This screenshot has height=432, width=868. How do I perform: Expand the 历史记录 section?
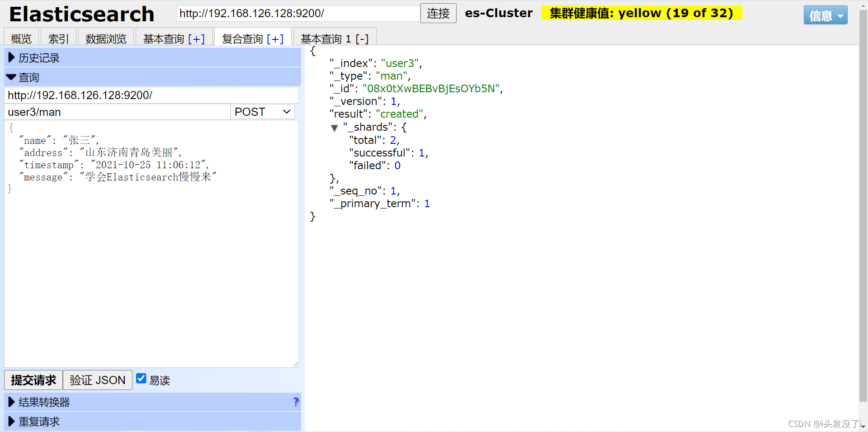click(x=152, y=57)
